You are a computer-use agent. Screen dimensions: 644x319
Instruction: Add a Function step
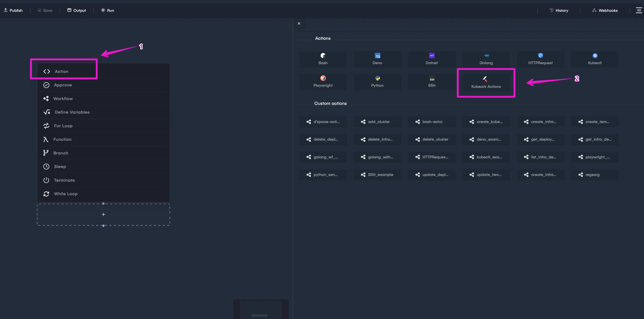tap(103, 140)
